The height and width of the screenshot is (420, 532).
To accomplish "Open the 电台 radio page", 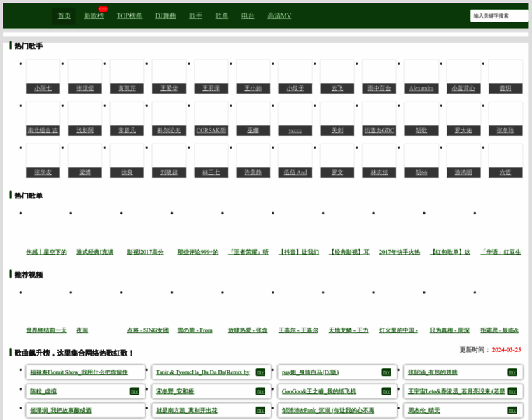I will (x=248, y=15).
